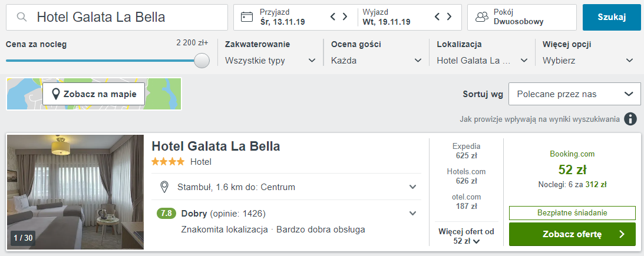Open Zakwaterowanie accommodation type dropdown
644x256 pixels.
click(x=270, y=61)
